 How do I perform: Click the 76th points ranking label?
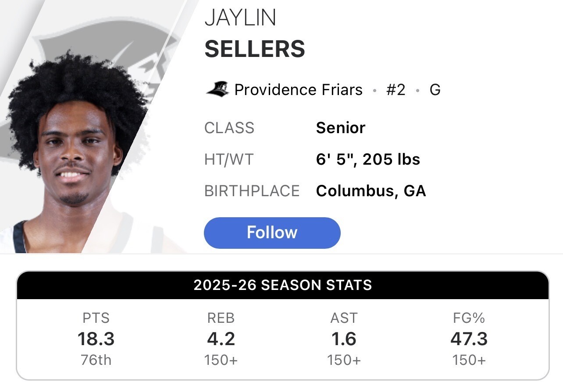coord(96,360)
